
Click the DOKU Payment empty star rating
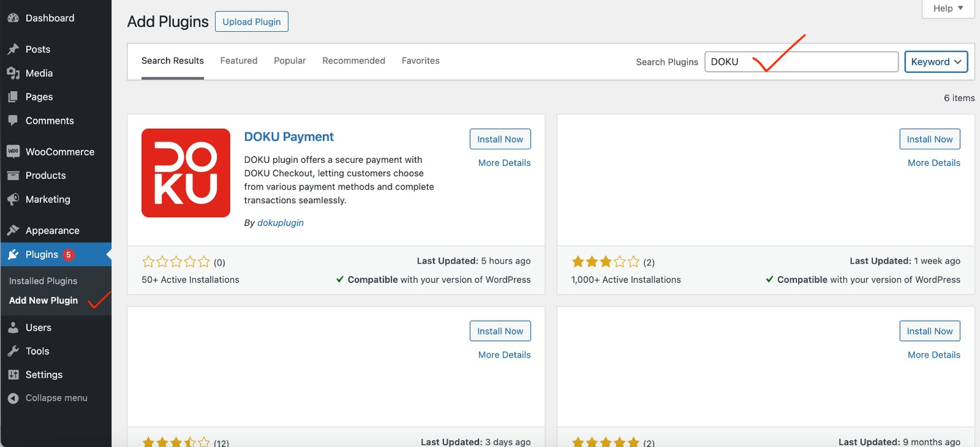tap(176, 262)
